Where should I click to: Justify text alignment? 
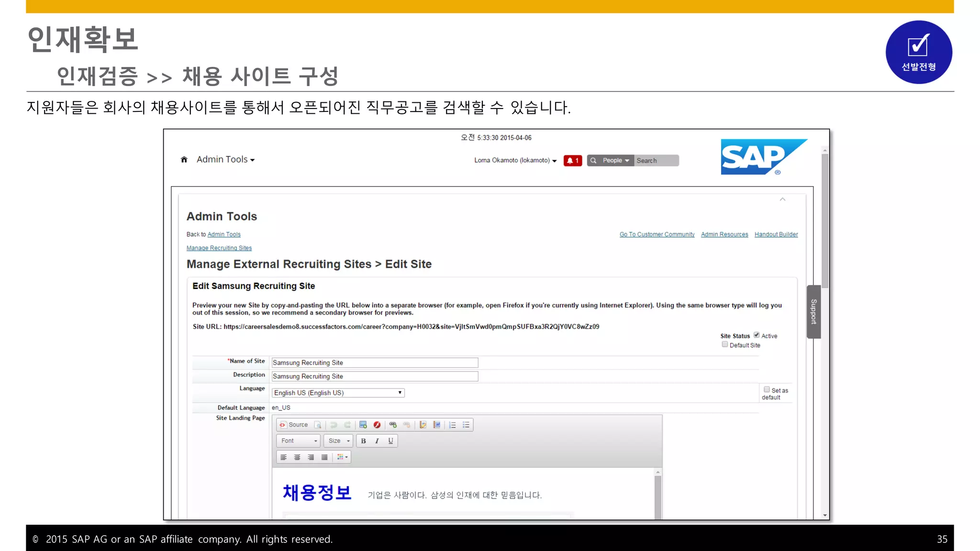324,457
